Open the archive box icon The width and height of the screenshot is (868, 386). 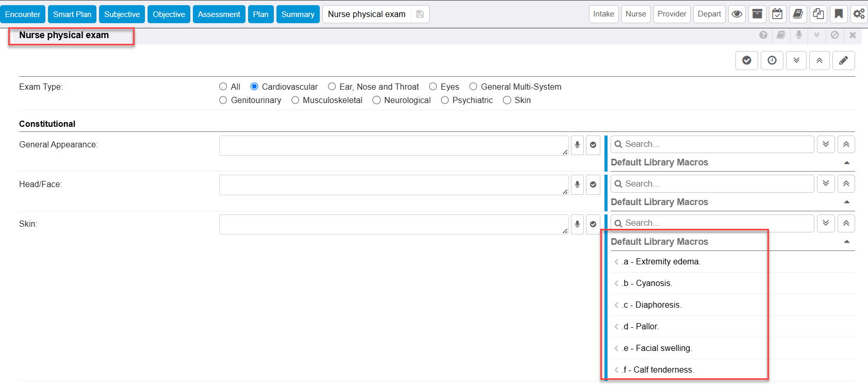757,14
